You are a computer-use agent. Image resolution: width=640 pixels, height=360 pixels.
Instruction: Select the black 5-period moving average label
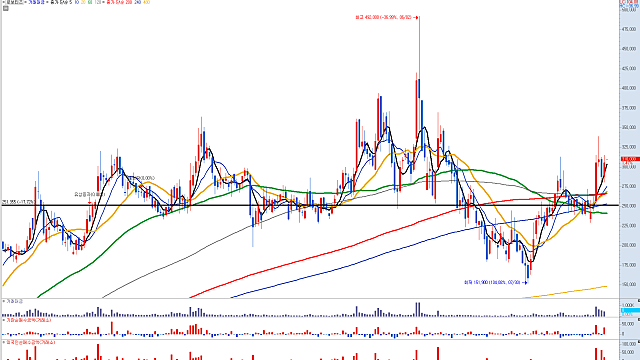click(x=61, y=2)
